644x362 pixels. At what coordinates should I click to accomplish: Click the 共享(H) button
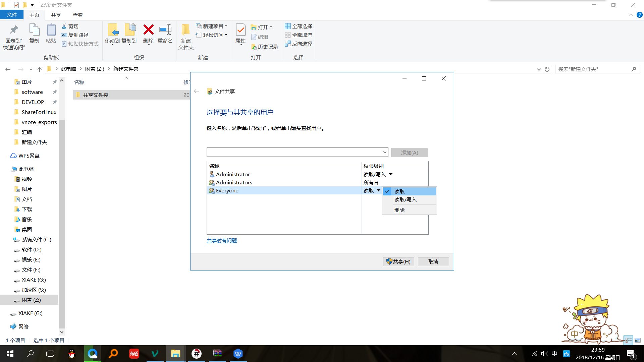(x=398, y=261)
